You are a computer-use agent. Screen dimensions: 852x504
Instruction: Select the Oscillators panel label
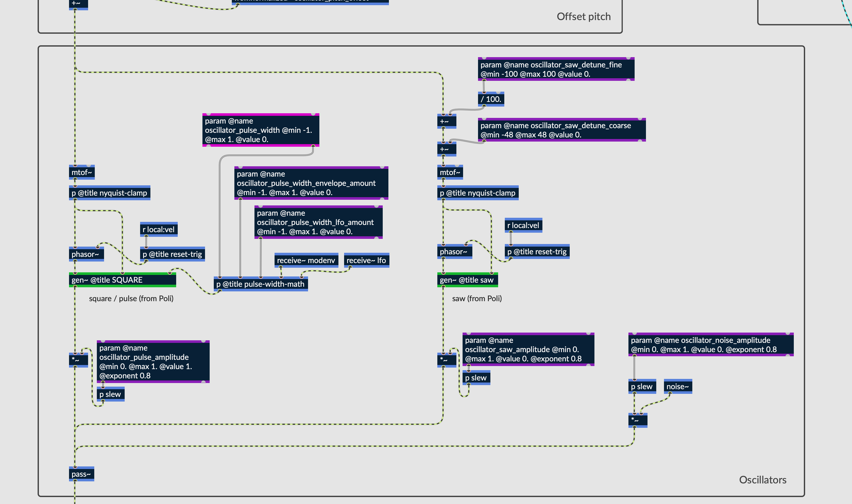(x=762, y=480)
